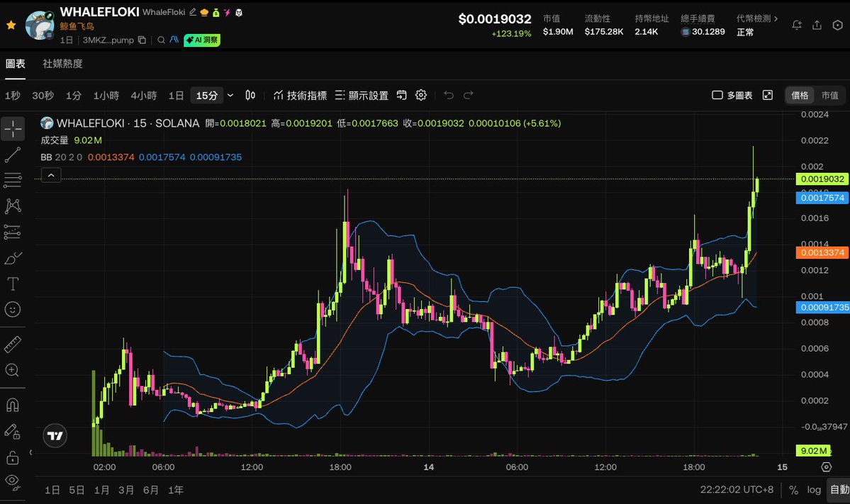Open 顯示設置 display settings
Image resolution: width=850 pixels, height=504 pixels.
(x=362, y=96)
